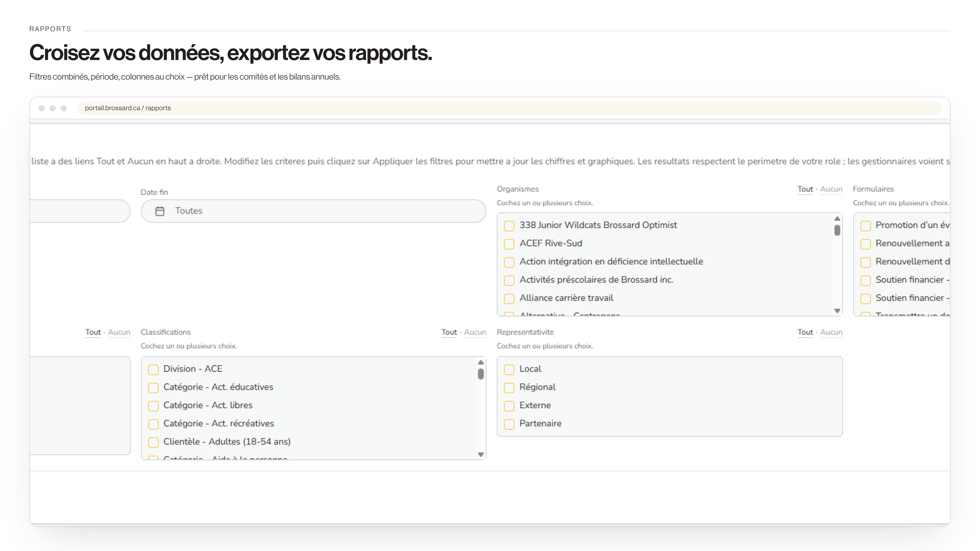
Task: Select Tout for Classifications
Action: coord(449,332)
